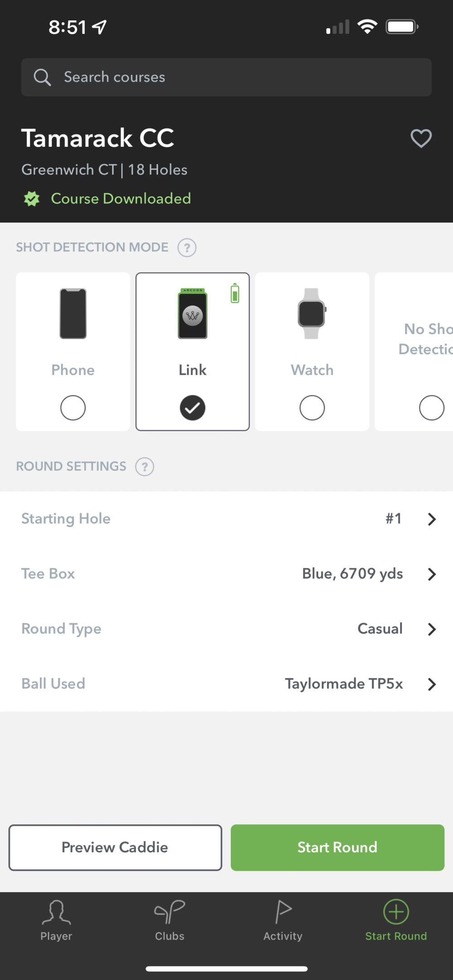This screenshot has height=980, width=453.
Task: Open Round Settings help question mark
Action: (144, 466)
